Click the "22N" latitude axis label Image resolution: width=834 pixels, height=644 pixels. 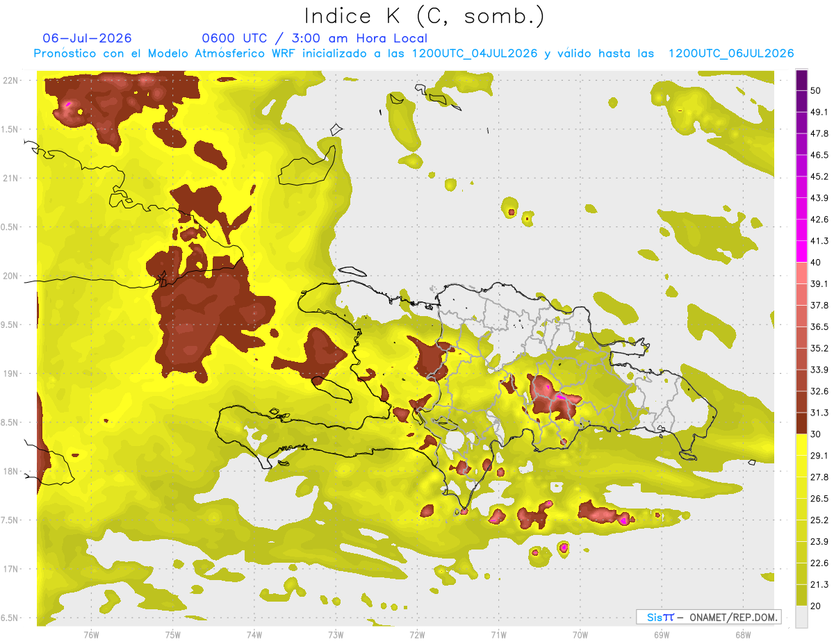coord(10,81)
